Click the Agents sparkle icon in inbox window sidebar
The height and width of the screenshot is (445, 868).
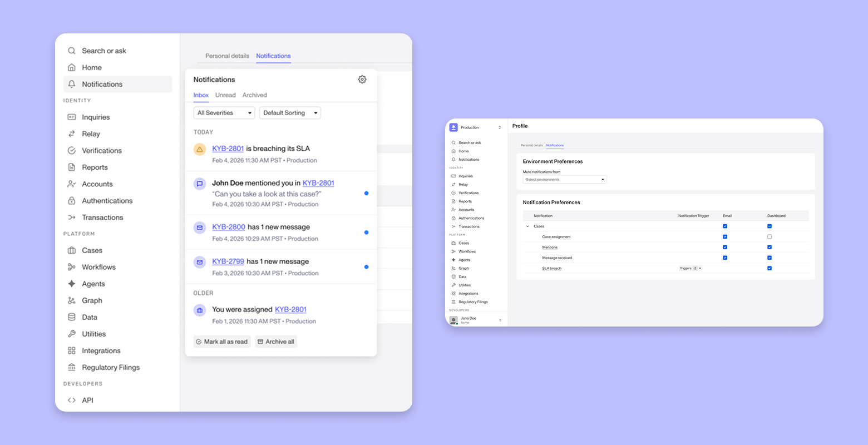tap(72, 284)
